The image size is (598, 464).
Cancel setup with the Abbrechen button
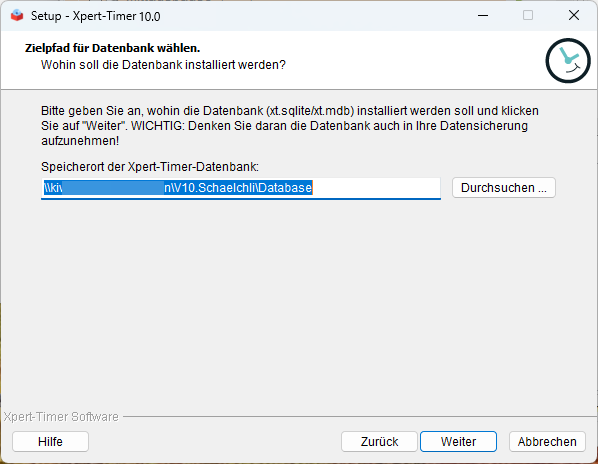[x=547, y=442]
